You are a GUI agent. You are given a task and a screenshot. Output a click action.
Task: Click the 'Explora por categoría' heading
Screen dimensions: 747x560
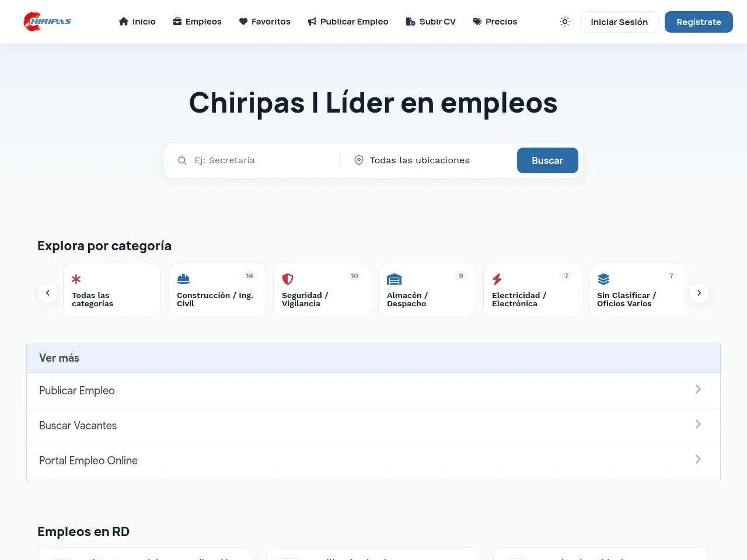[x=104, y=246]
